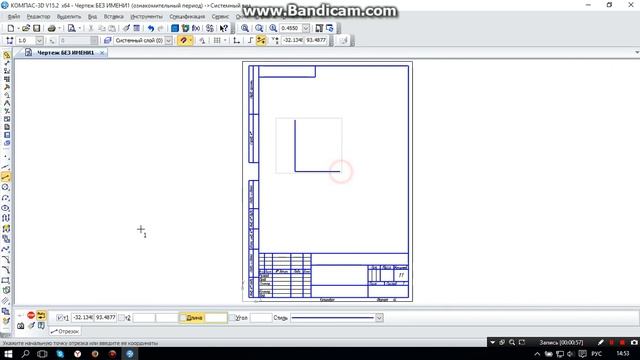Print the drawing using the printer icon
The height and width of the screenshot is (360, 640).
[x=51, y=28]
